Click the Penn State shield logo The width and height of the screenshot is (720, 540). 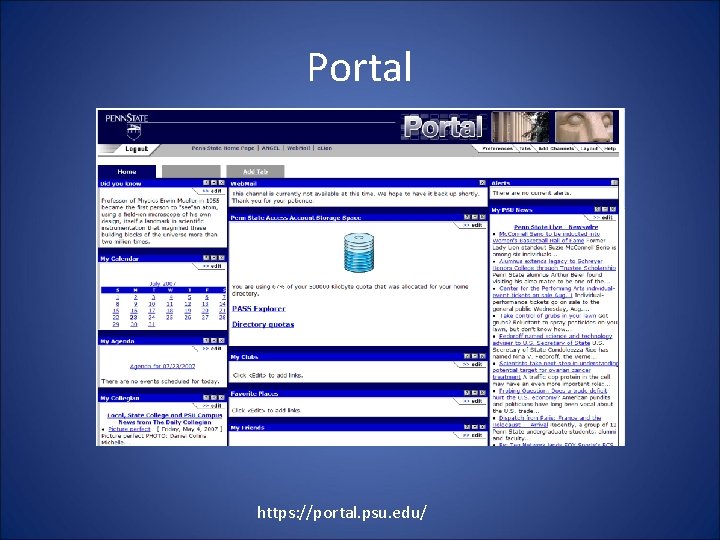(134, 132)
